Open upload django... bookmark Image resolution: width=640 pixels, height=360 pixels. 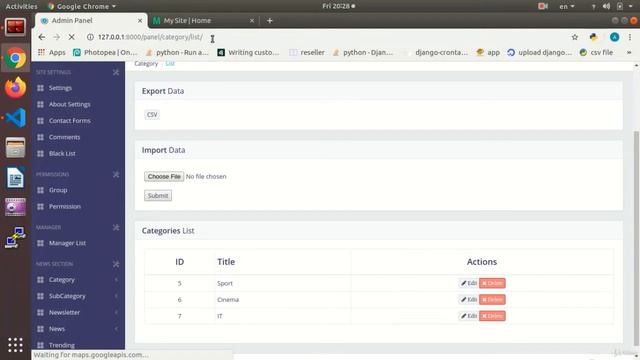coord(539,53)
